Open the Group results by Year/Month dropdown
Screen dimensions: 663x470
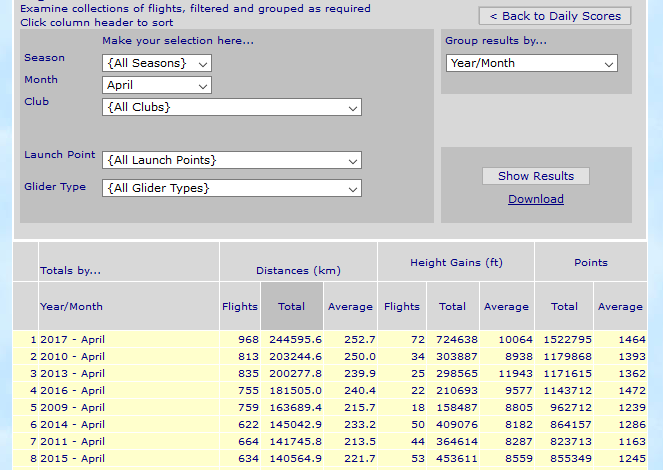(x=531, y=63)
